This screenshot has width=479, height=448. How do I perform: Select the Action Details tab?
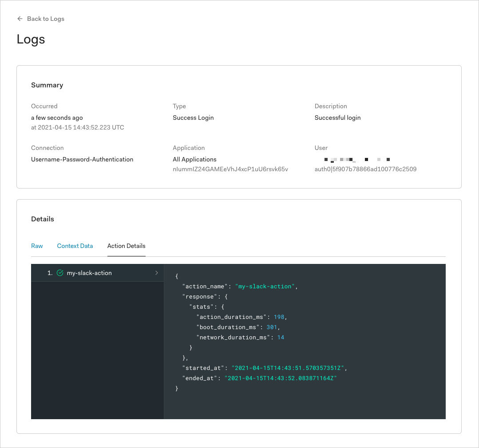pyautogui.click(x=126, y=246)
